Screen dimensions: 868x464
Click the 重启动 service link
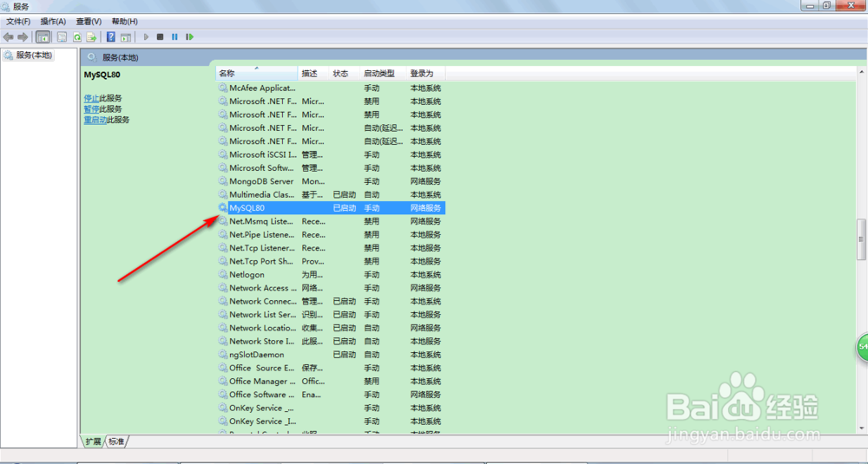[95, 120]
